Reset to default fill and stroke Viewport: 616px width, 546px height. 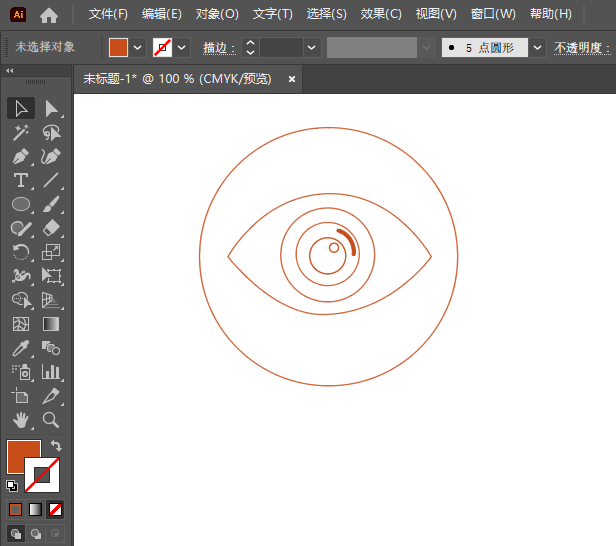[11, 486]
